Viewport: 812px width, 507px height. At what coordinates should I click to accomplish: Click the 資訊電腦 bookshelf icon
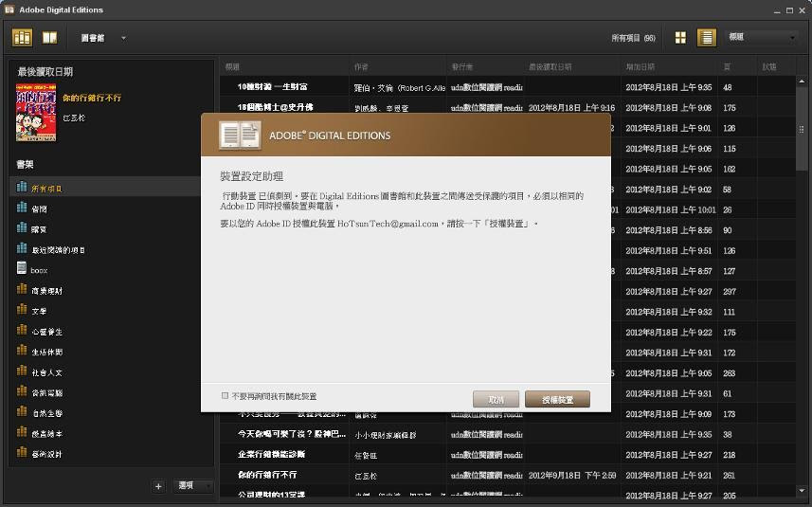pyautogui.click(x=22, y=391)
